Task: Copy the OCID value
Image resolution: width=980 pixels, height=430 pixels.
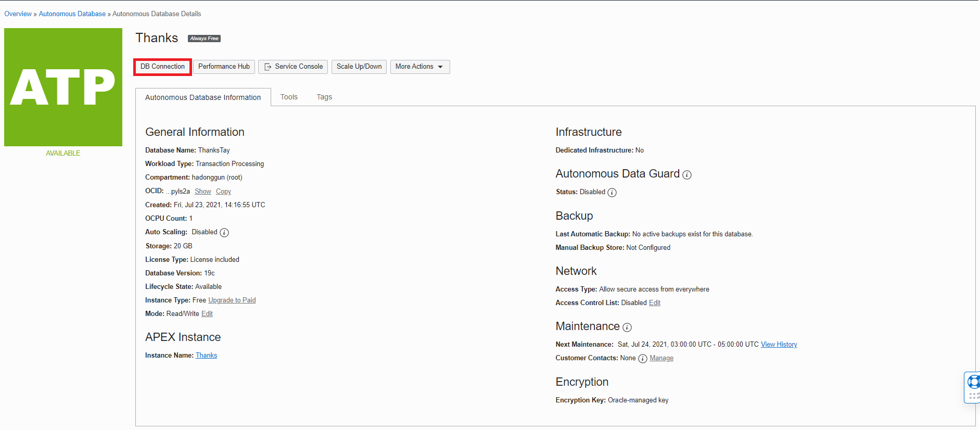Action: [x=223, y=192]
